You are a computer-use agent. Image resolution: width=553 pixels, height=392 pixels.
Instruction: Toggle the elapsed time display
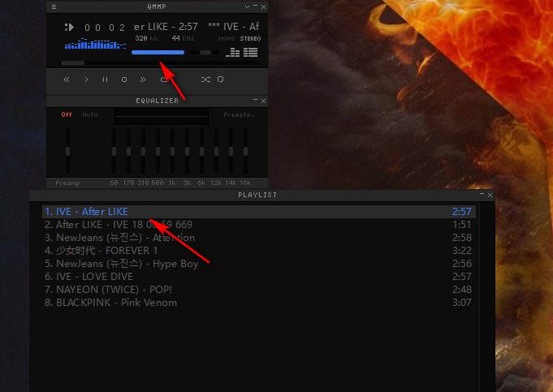(x=105, y=28)
